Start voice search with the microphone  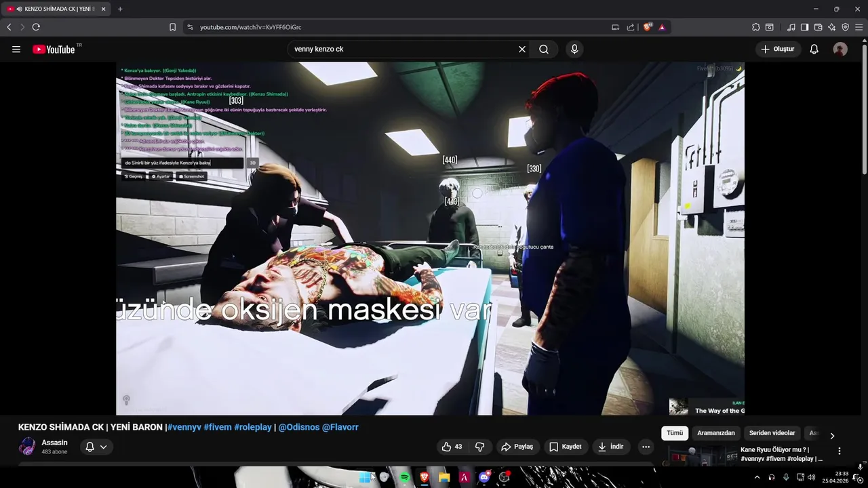tap(574, 49)
